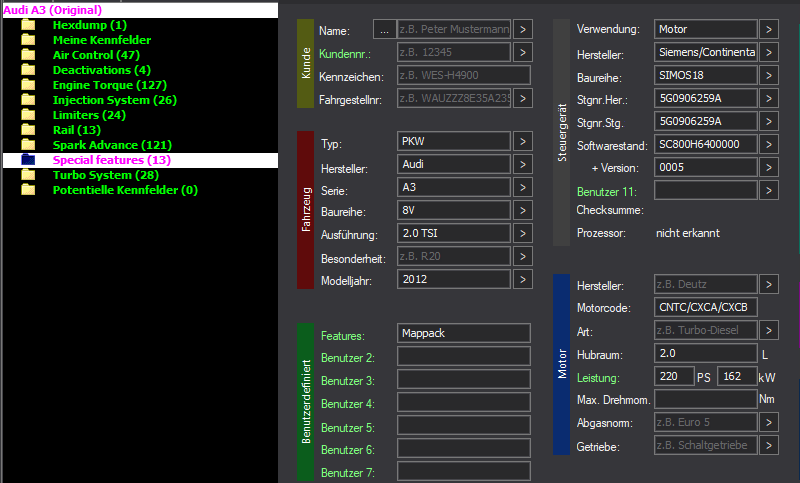800x483 pixels.
Task: Open the Besonderheit arrow button
Action: point(523,256)
